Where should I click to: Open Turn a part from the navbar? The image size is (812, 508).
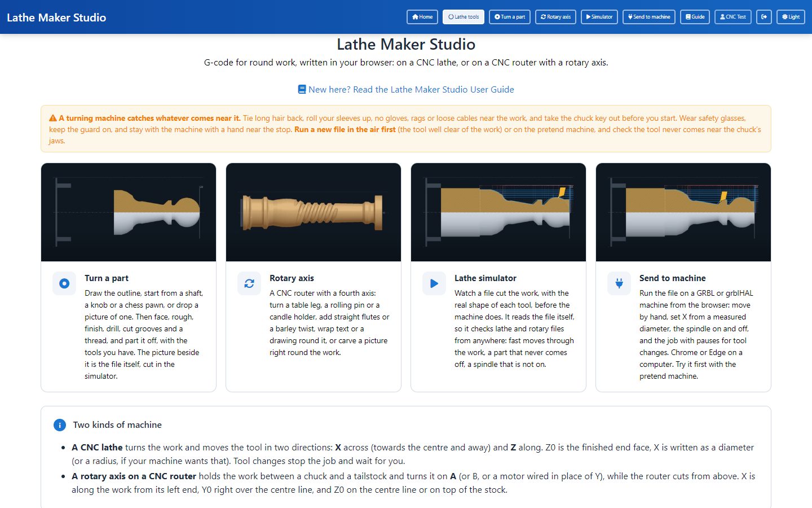point(510,17)
